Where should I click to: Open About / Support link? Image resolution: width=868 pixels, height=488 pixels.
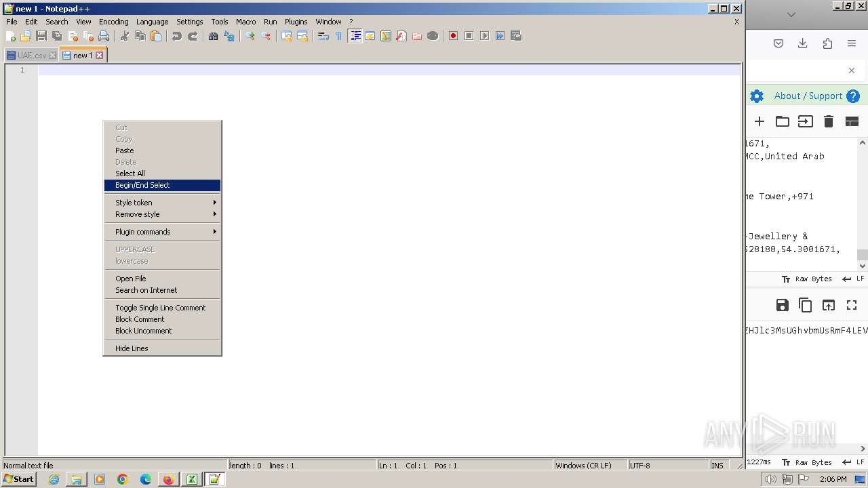tap(808, 96)
